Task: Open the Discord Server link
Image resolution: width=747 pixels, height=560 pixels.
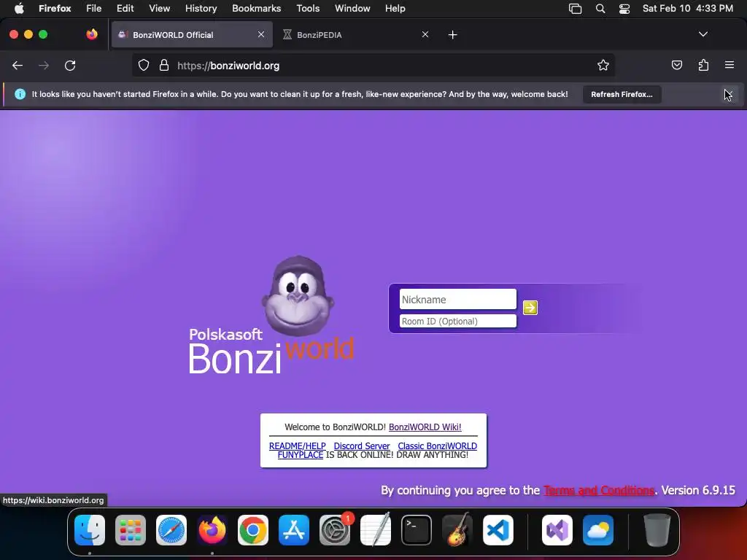Action: click(362, 446)
